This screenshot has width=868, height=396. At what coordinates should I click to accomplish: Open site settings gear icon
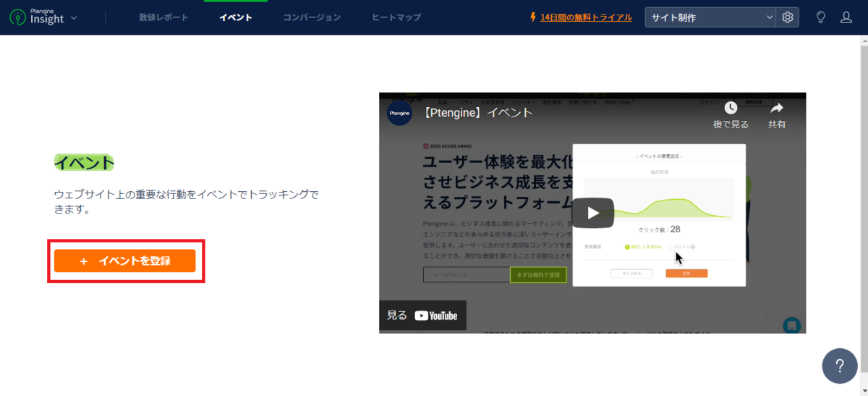point(788,17)
